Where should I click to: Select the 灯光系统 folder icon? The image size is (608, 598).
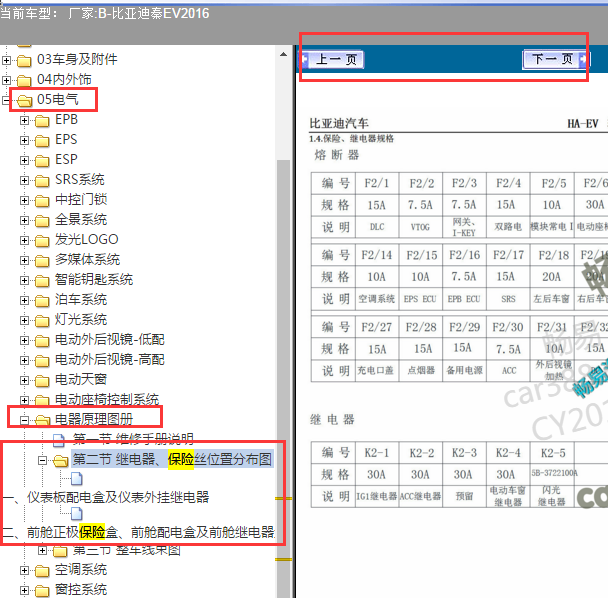click(x=42, y=321)
